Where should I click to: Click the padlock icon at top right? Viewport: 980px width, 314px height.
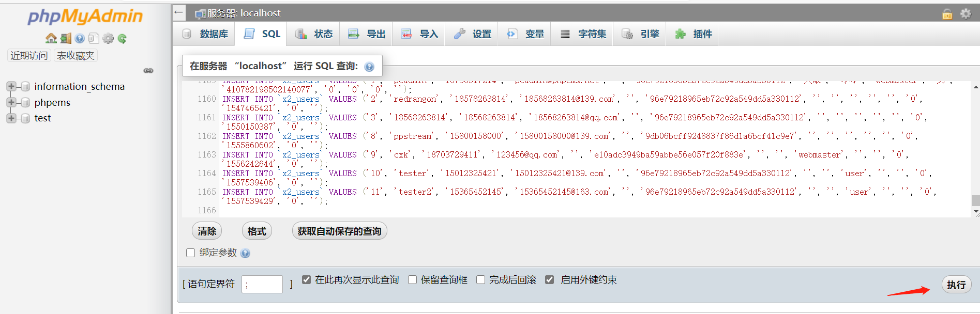[947, 14]
